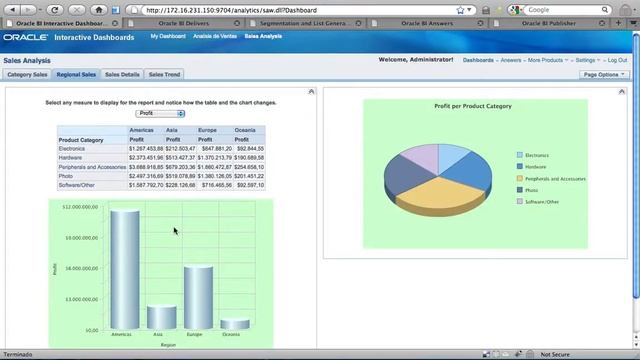Viewport: 640px width, 360px height.
Task: Close the Oracle BI Delivers tab
Action: coord(237,23)
